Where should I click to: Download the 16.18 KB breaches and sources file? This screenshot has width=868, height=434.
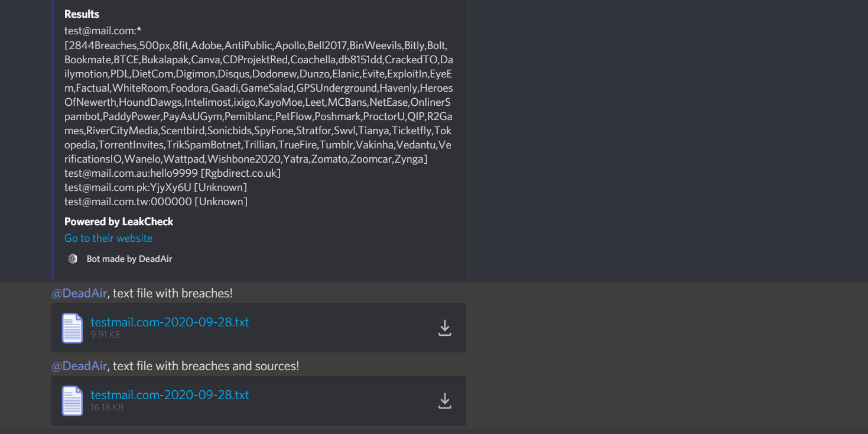pos(445,401)
